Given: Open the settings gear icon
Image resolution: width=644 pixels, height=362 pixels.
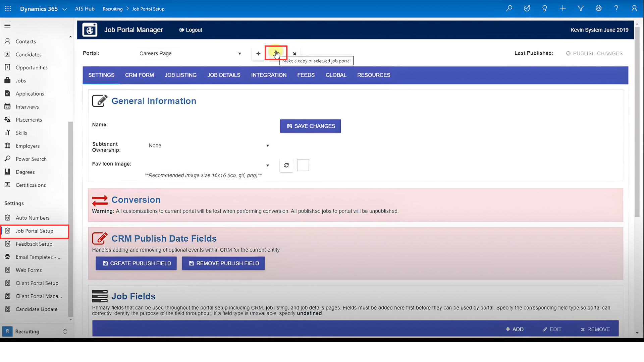Looking at the screenshot, I should point(598,9).
